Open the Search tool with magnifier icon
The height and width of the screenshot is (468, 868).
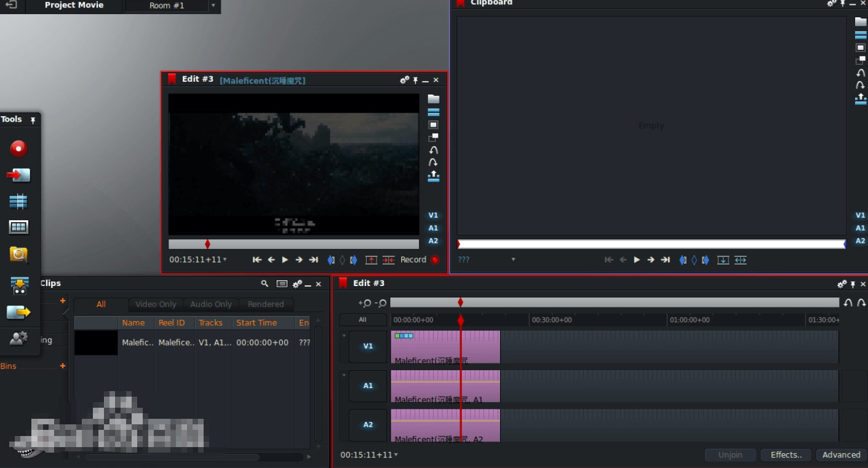tap(18, 254)
